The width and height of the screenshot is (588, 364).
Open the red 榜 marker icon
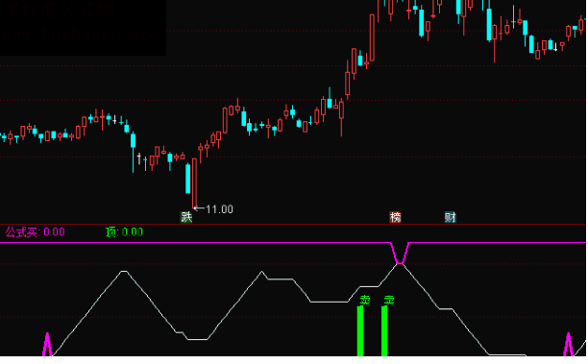point(395,217)
